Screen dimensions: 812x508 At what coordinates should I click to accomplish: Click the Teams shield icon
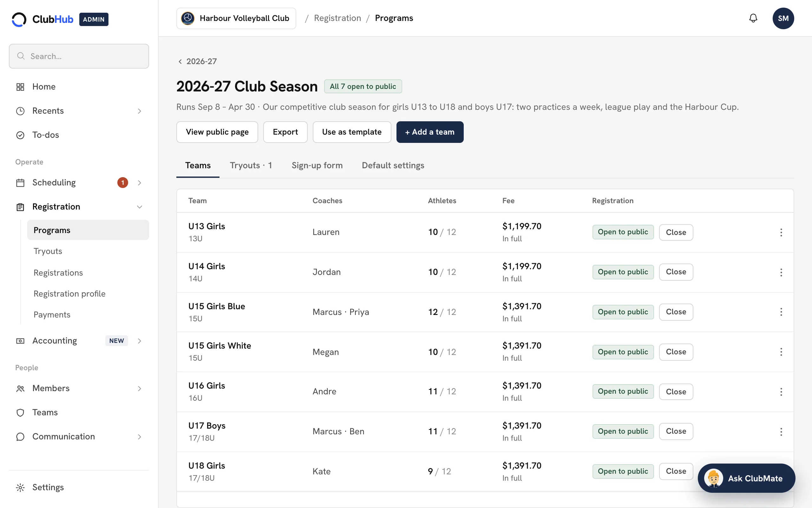coord(20,412)
